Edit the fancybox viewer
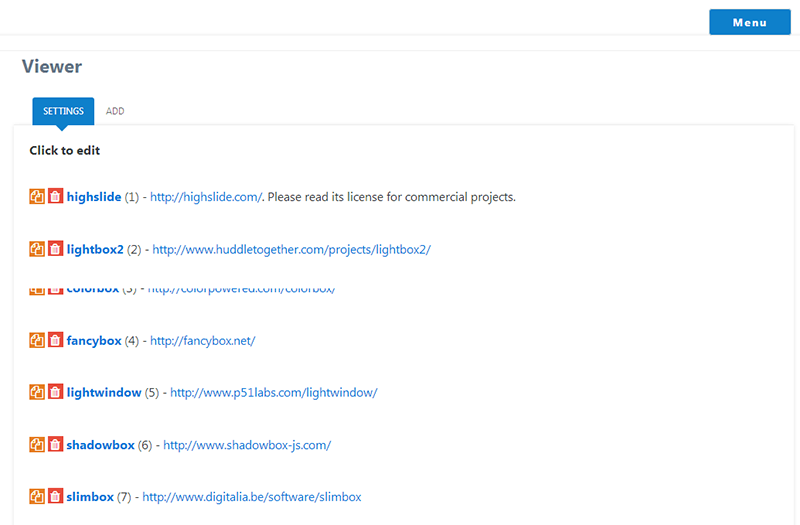Viewport: 800px width, 525px height. pyautogui.click(x=94, y=341)
